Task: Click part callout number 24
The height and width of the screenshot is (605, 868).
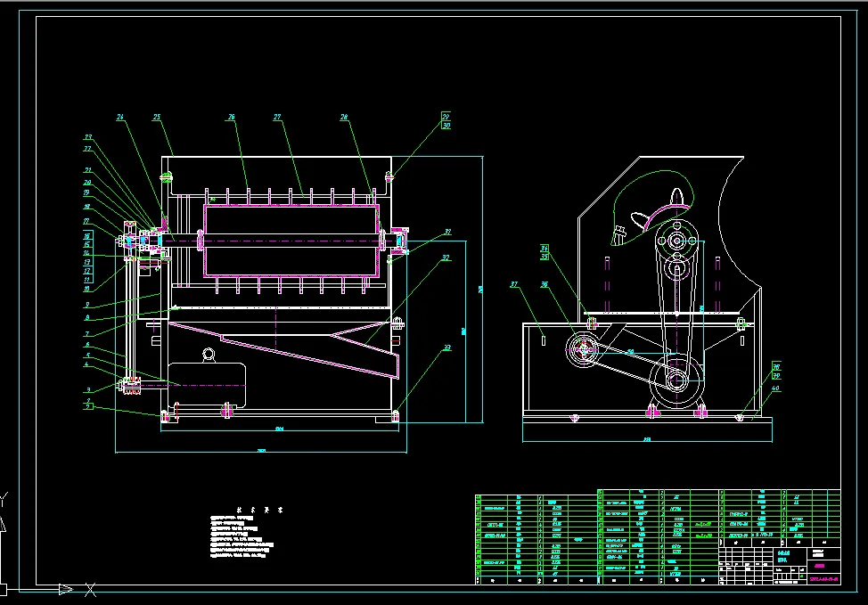Action: [120, 117]
